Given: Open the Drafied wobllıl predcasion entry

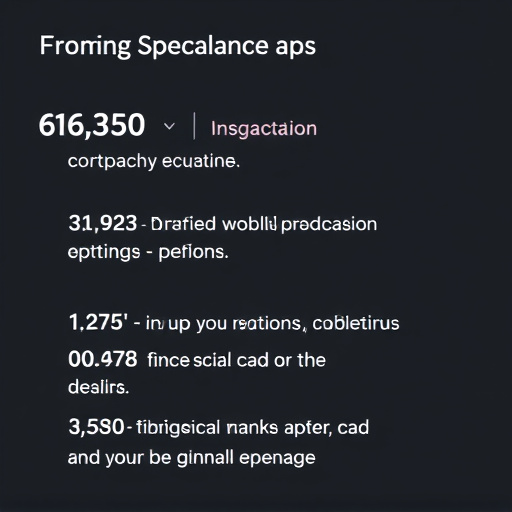Looking at the screenshot, I should coord(264,224).
